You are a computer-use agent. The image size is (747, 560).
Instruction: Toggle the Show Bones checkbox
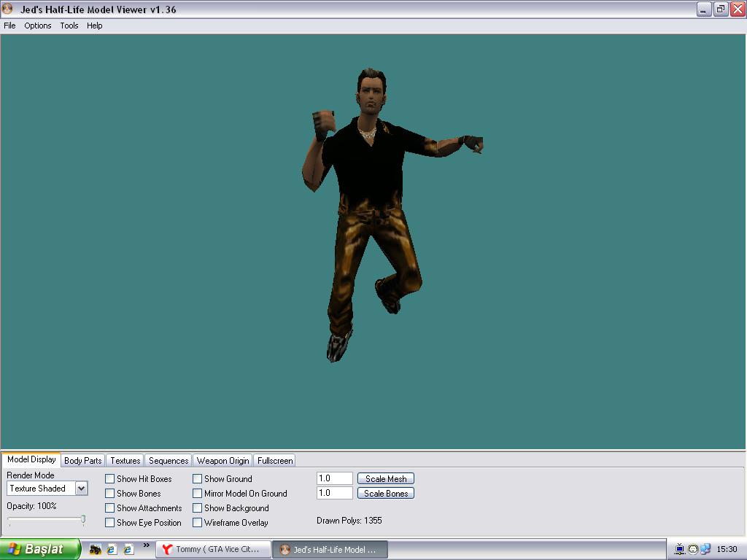(110, 494)
